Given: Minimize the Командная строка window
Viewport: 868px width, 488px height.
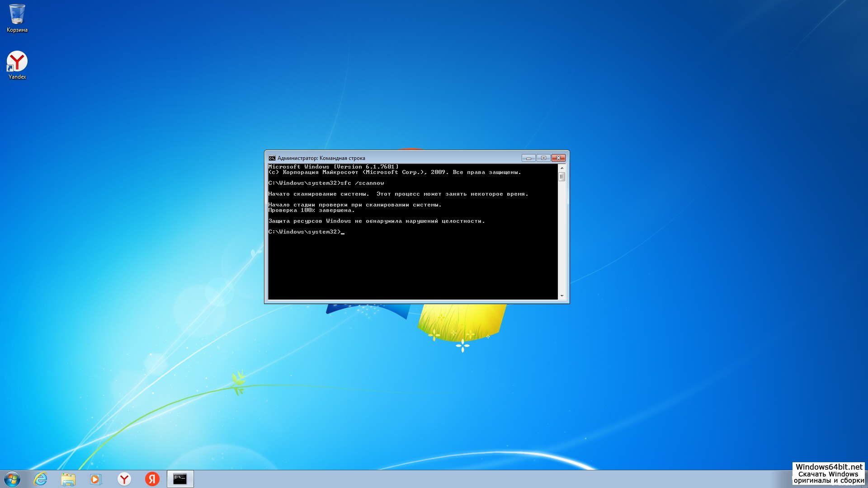Looking at the screenshot, I should pyautogui.click(x=528, y=158).
